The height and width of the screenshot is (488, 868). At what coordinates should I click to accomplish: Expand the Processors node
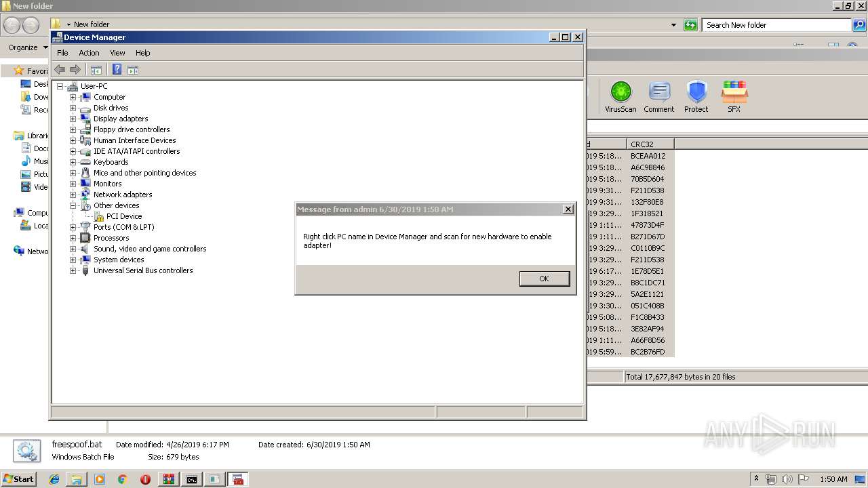point(73,238)
